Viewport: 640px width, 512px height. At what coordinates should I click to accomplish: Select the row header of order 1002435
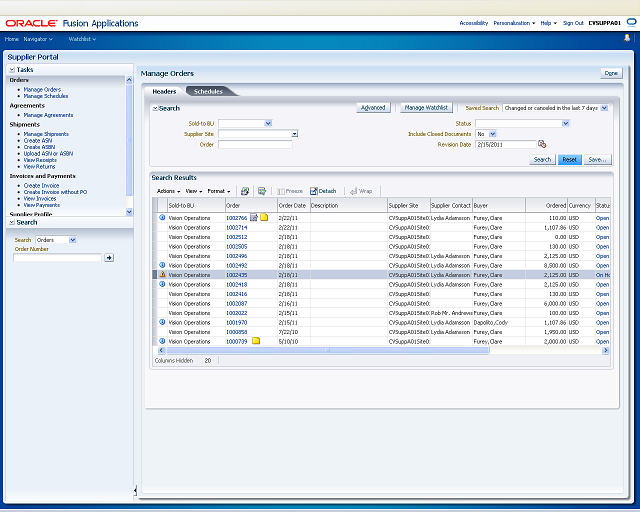[155, 275]
